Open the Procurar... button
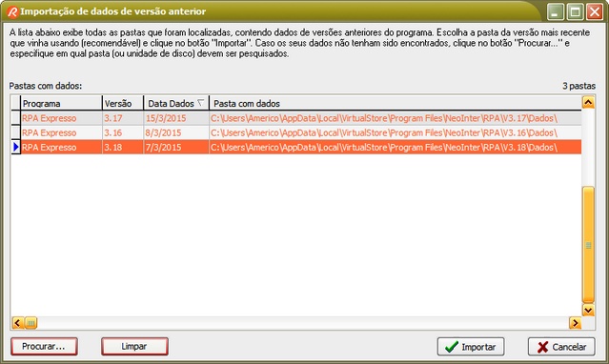 coord(44,346)
